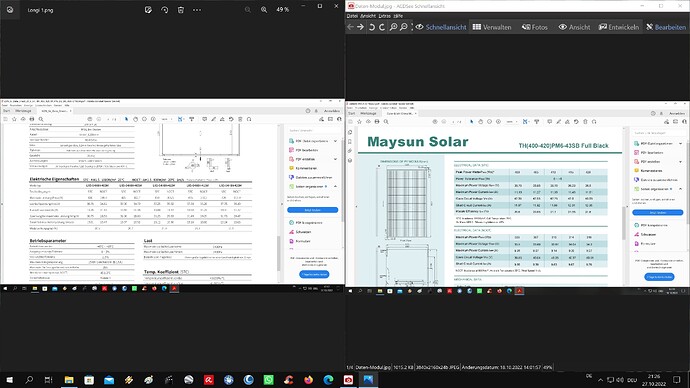Image resolution: width=690 pixels, height=388 pixels.
Task: Switch to Photos via its taskbar icon
Action: click(x=368, y=379)
